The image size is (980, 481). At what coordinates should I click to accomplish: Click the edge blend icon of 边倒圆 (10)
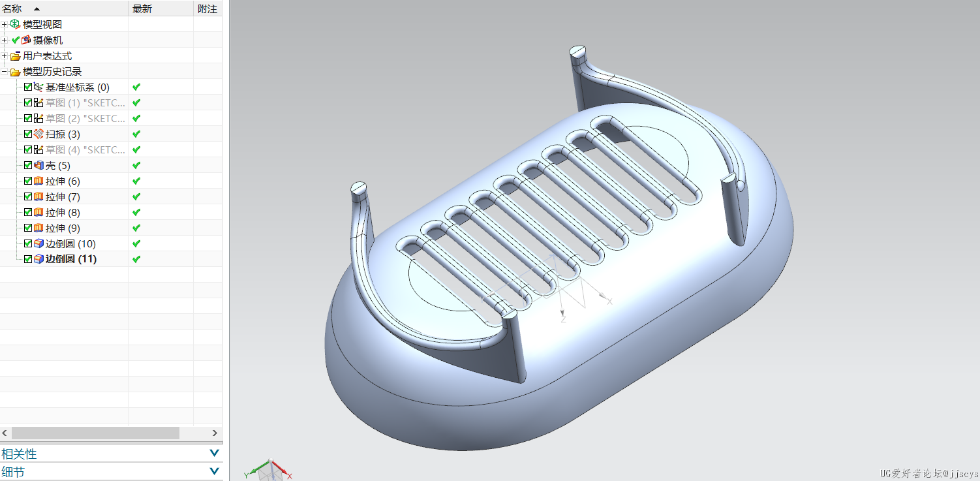click(38, 243)
